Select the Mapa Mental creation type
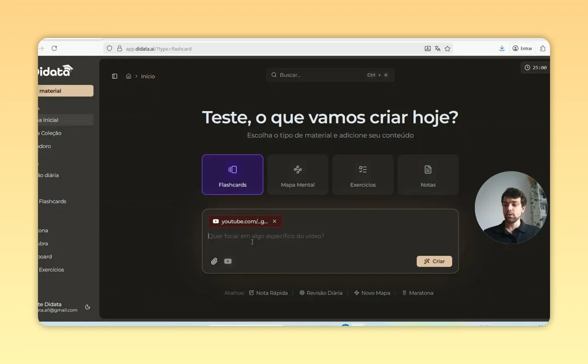 298,174
